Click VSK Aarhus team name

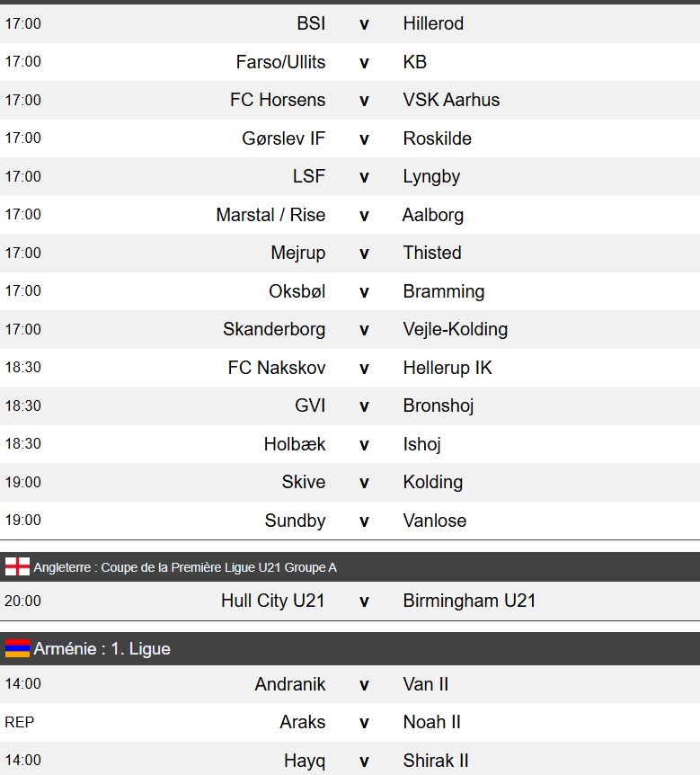click(x=451, y=100)
